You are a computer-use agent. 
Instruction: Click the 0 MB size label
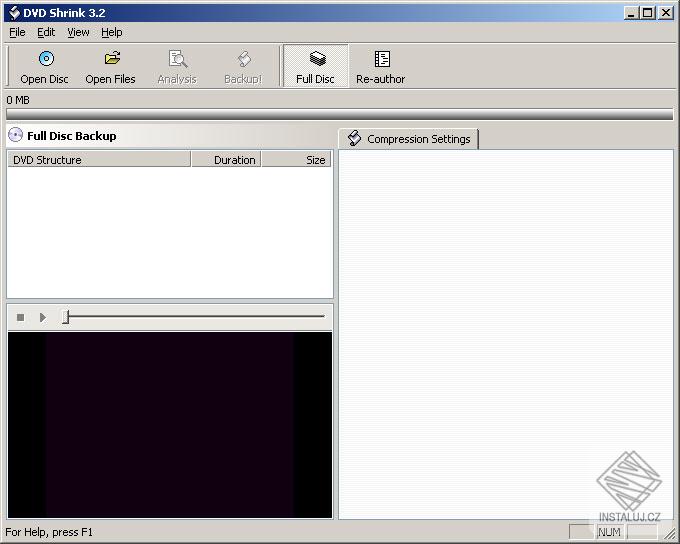18,100
